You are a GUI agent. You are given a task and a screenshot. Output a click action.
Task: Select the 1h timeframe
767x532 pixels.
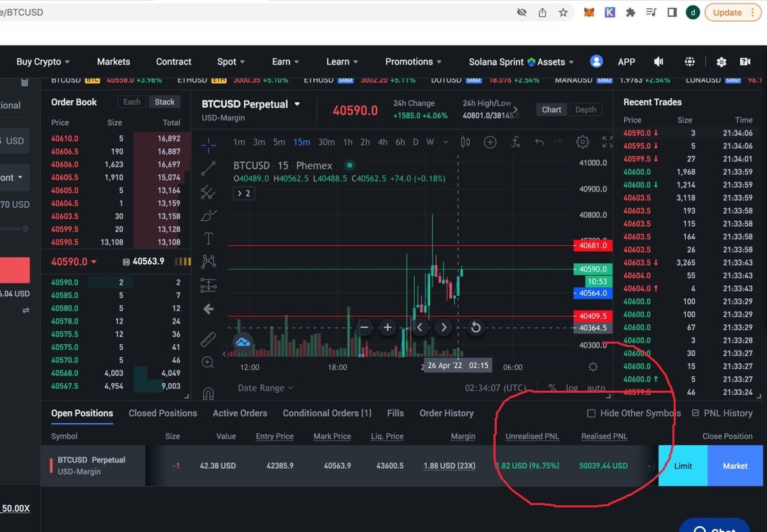tap(348, 142)
